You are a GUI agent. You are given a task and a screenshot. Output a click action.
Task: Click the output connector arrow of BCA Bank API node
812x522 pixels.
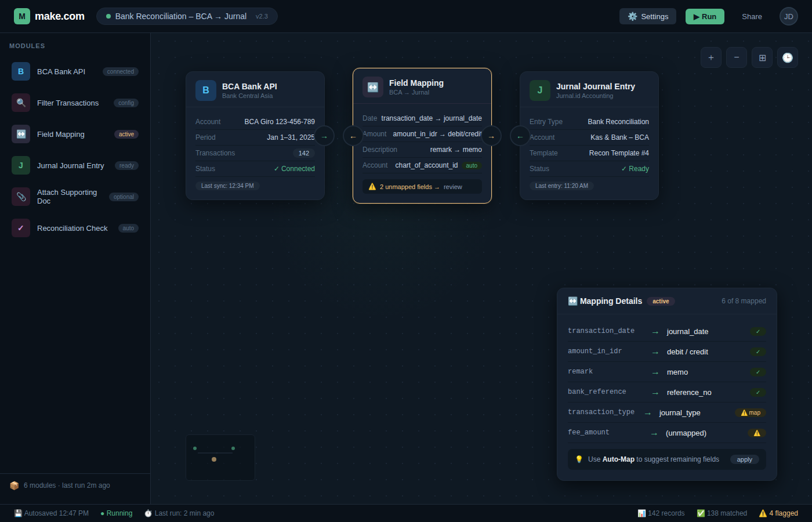tap(324, 136)
